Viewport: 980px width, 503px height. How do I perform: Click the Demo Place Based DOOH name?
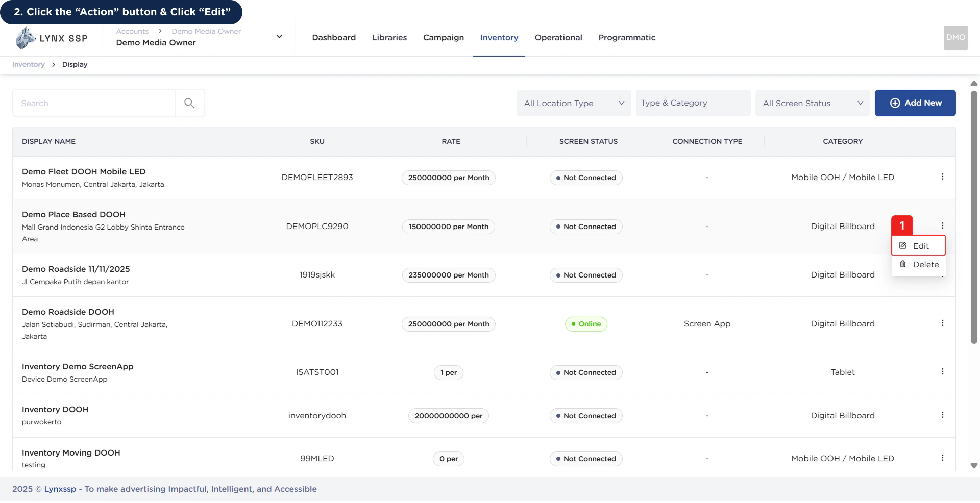73,214
